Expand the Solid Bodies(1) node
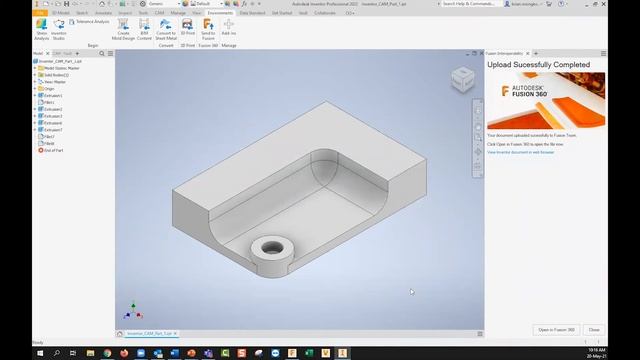640x360 pixels. tap(35, 75)
